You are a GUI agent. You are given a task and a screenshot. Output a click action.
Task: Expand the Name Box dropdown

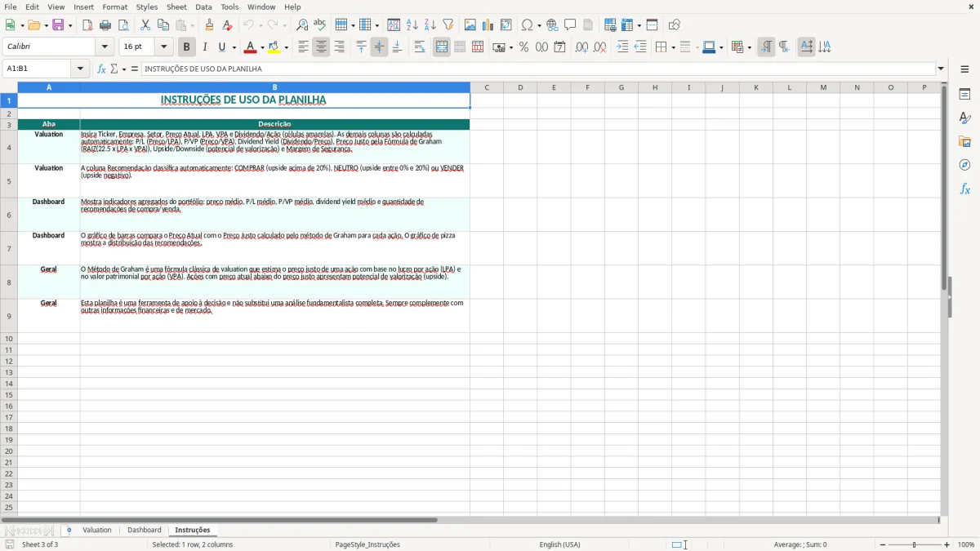click(x=81, y=69)
